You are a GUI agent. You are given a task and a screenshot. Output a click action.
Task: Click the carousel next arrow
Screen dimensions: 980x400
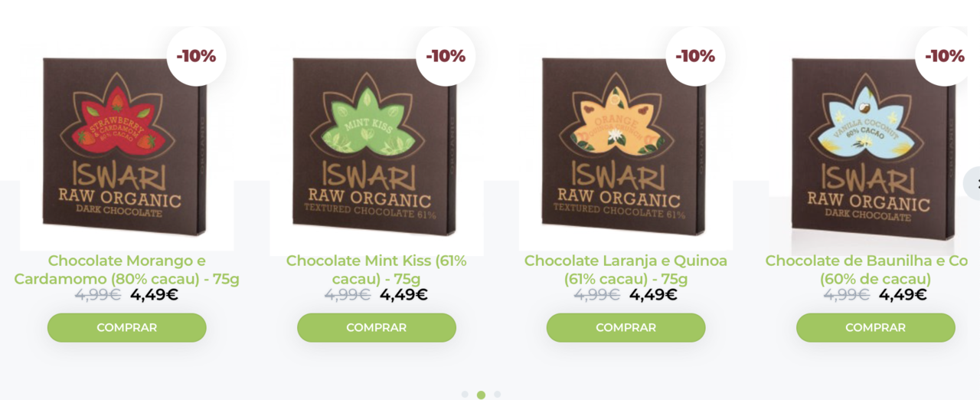click(972, 183)
